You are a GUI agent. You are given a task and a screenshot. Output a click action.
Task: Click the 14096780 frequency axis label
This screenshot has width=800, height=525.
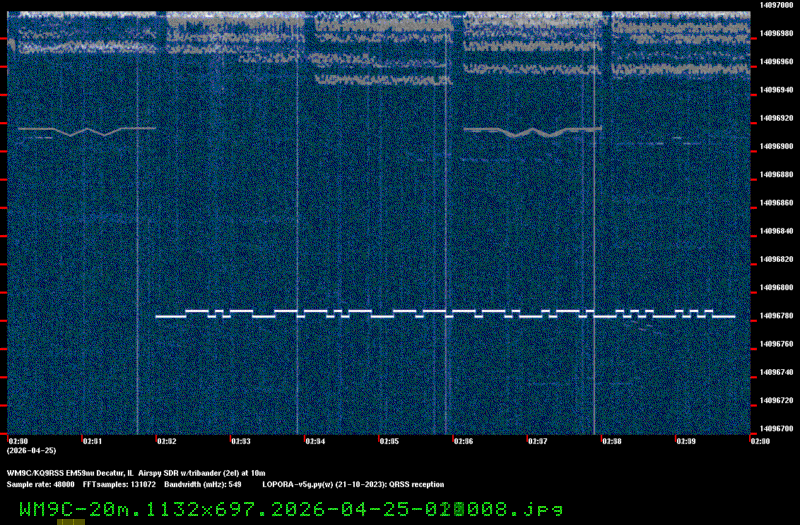(777, 316)
